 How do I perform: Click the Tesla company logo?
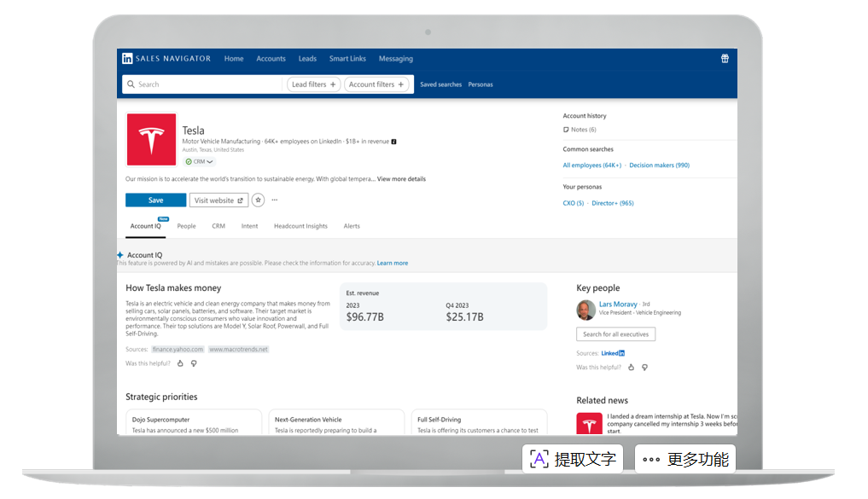pyautogui.click(x=151, y=140)
